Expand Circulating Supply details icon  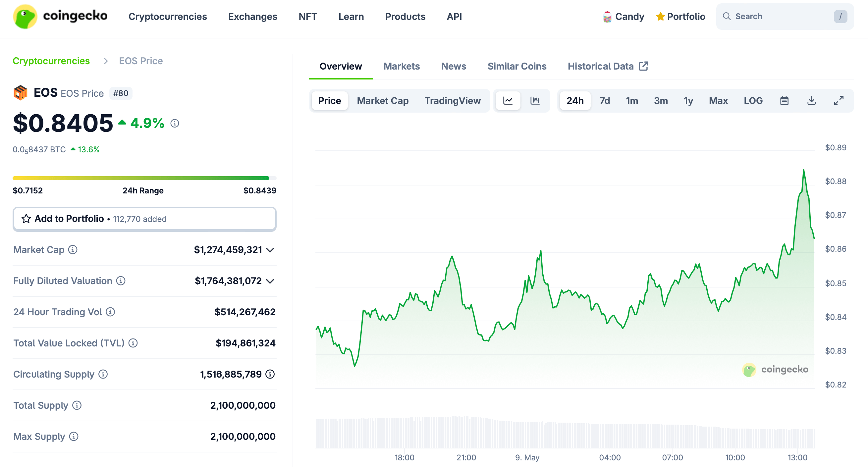pyautogui.click(x=270, y=374)
